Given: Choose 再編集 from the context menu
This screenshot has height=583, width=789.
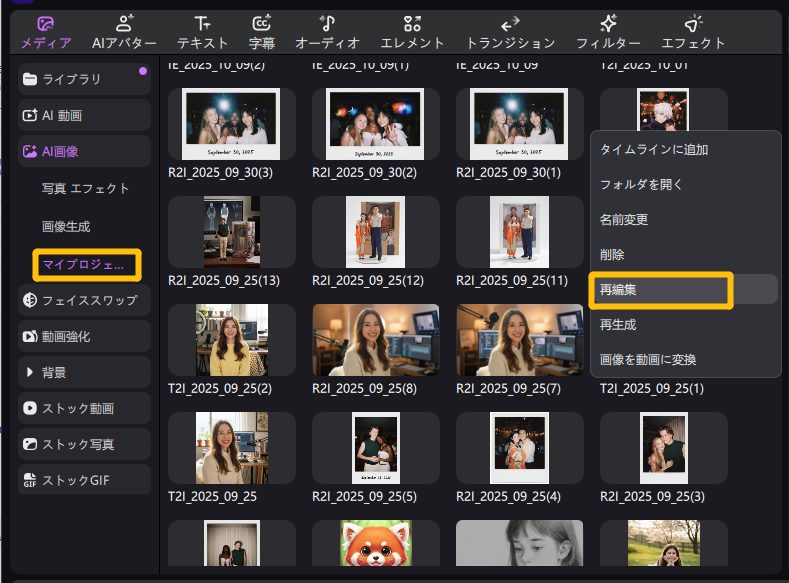Looking at the screenshot, I should pyautogui.click(x=661, y=289).
